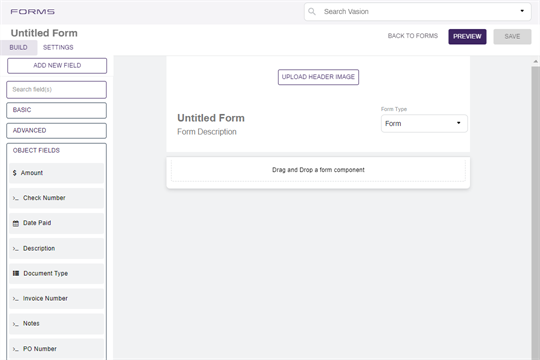540x360 pixels.
Task: Click the magnifier icon in Search Vasion
Action: point(312,12)
